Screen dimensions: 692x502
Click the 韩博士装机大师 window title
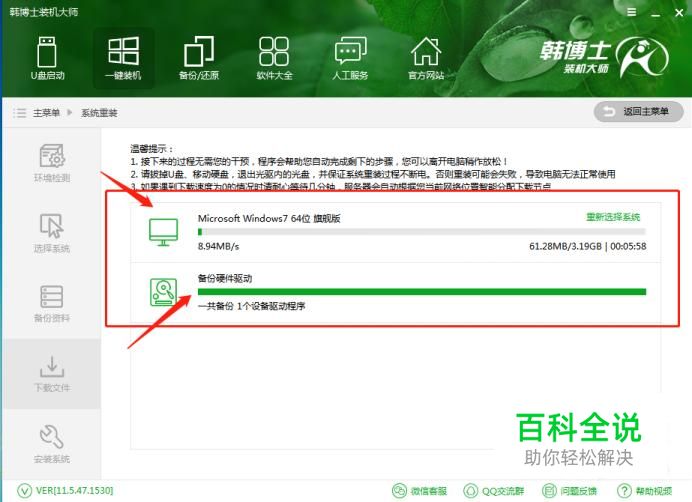click(x=44, y=12)
